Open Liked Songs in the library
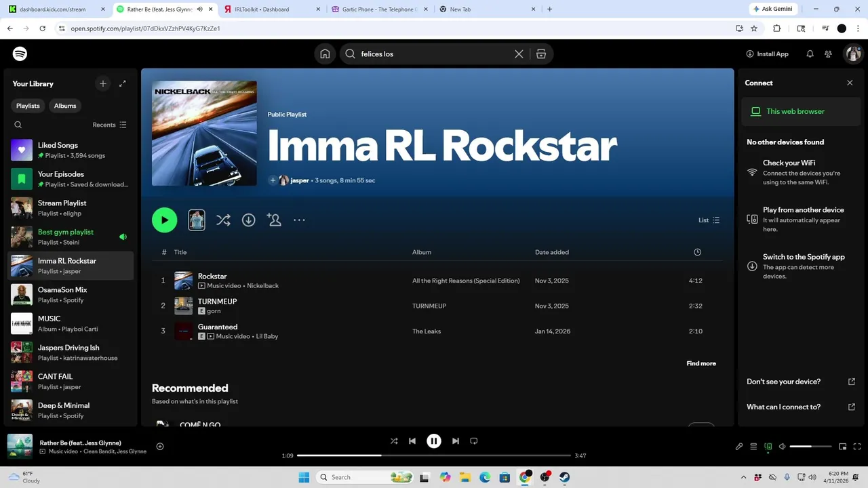 tap(71, 150)
